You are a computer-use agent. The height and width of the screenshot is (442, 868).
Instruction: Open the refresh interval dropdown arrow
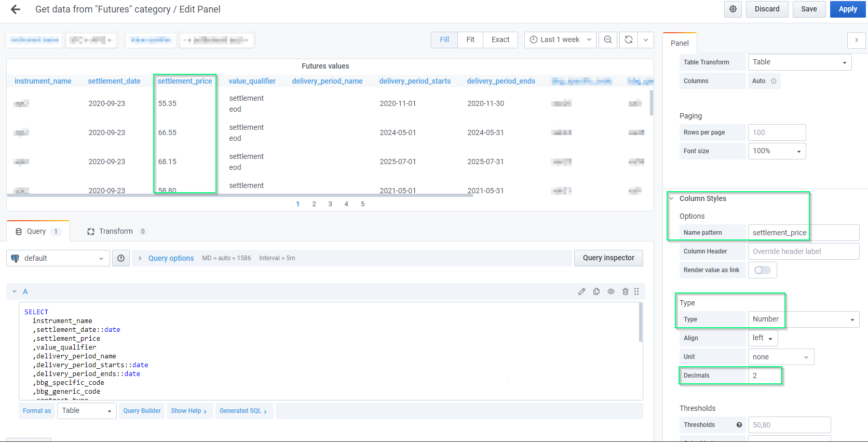(646, 39)
